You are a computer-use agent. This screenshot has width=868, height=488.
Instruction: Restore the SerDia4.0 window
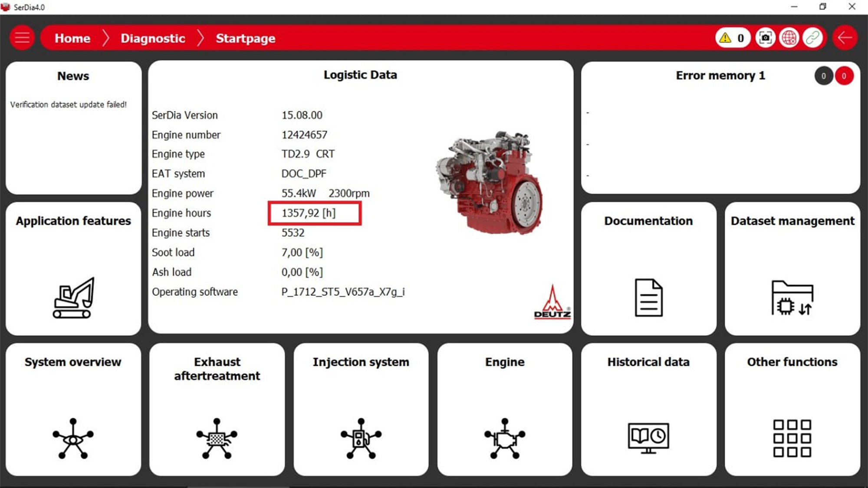822,7
